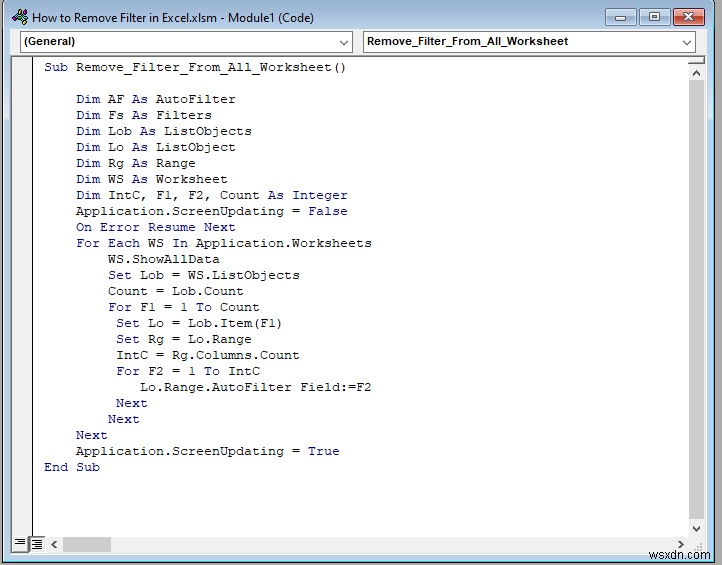Screen dimensions: 722x565
Task: Maximize the Module1 code window
Action: pos(654,17)
